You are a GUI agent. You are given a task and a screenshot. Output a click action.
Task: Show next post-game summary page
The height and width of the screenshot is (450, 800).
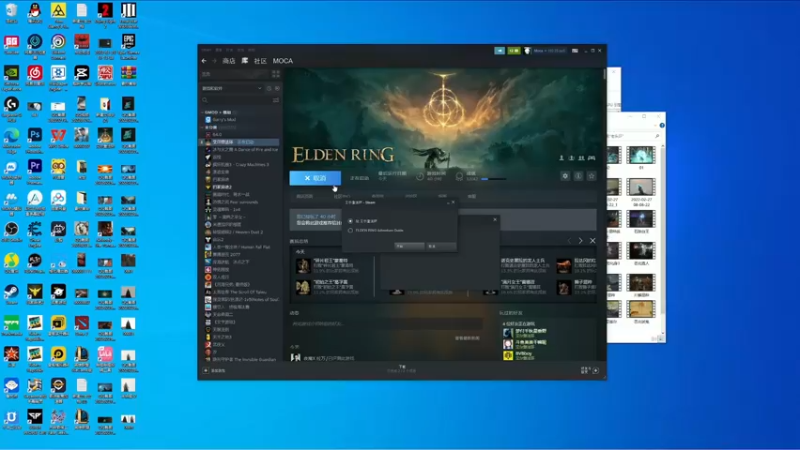(x=580, y=240)
